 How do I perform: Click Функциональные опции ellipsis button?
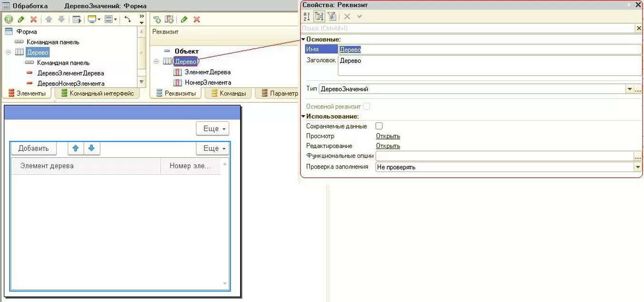(x=638, y=156)
